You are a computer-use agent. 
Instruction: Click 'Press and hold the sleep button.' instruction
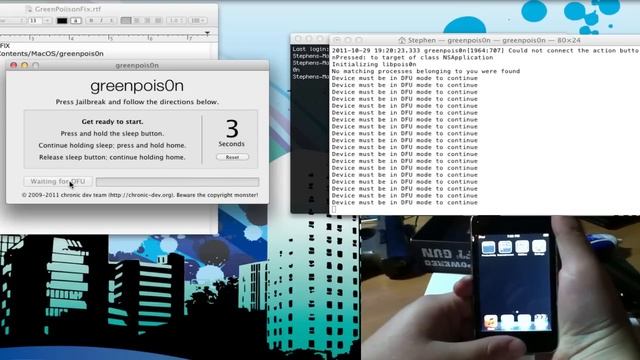[x=112, y=133]
